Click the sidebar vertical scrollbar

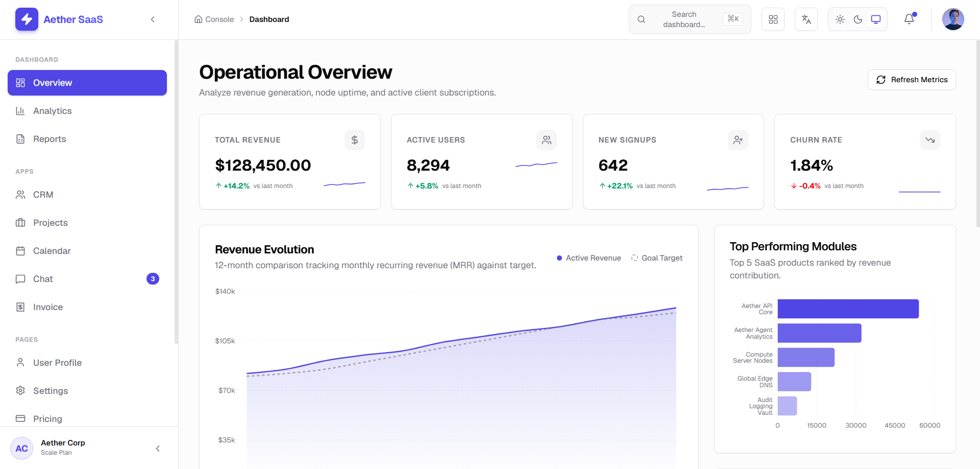click(176, 192)
